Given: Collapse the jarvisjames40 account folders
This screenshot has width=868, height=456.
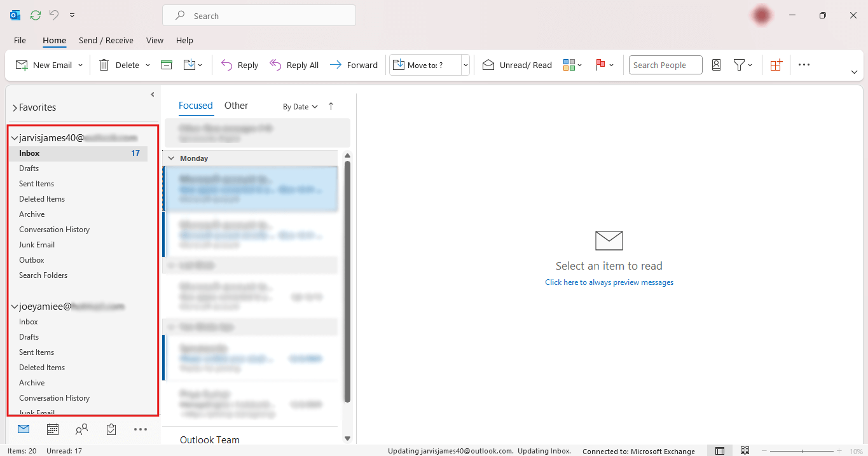Looking at the screenshot, I should [x=15, y=138].
